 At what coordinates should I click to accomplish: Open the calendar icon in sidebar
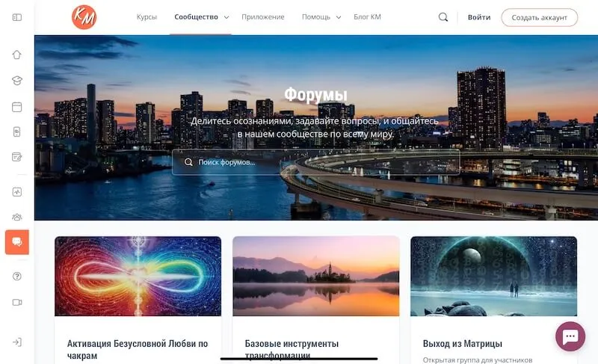click(x=16, y=107)
